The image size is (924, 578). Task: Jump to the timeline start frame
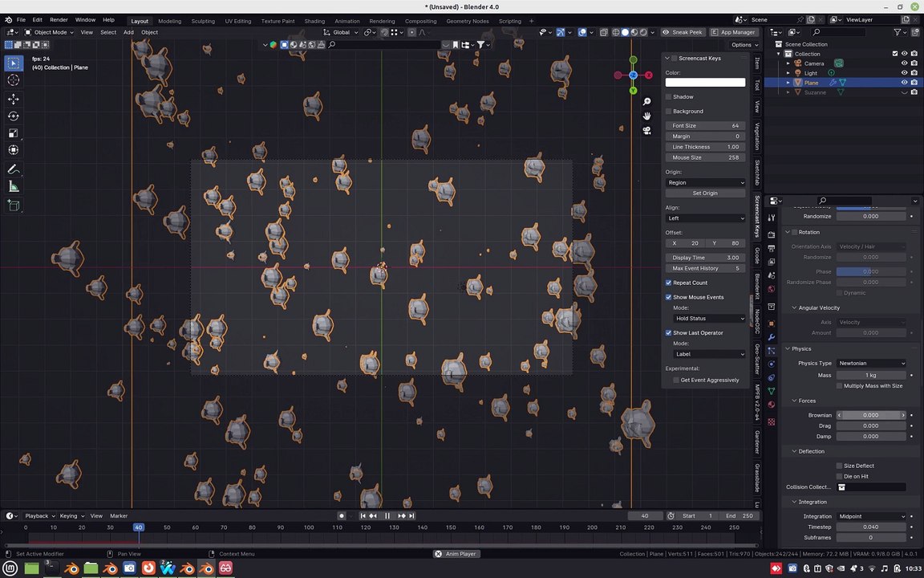363,515
